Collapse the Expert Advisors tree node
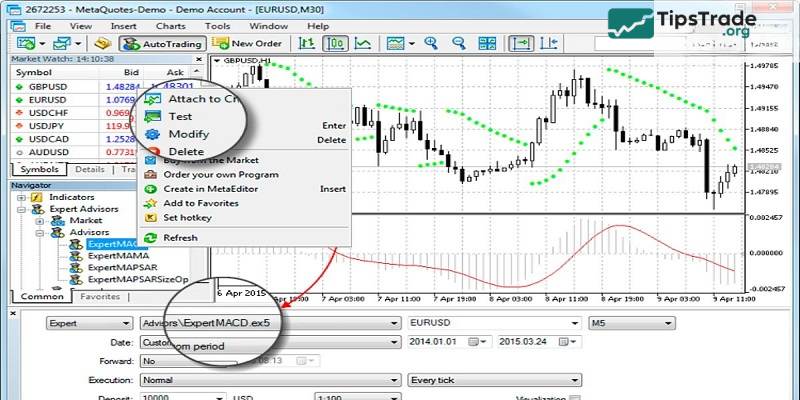 click(x=22, y=209)
